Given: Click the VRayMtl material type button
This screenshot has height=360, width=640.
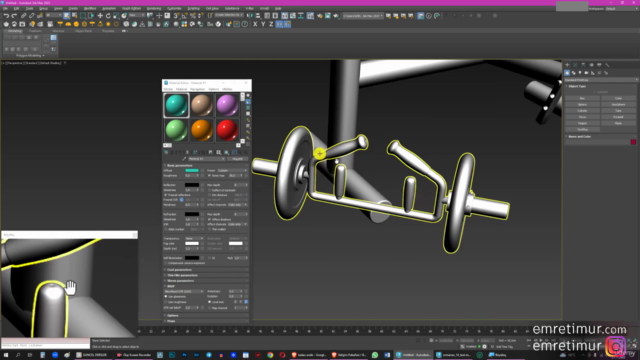Looking at the screenshot, I should 238,159.
